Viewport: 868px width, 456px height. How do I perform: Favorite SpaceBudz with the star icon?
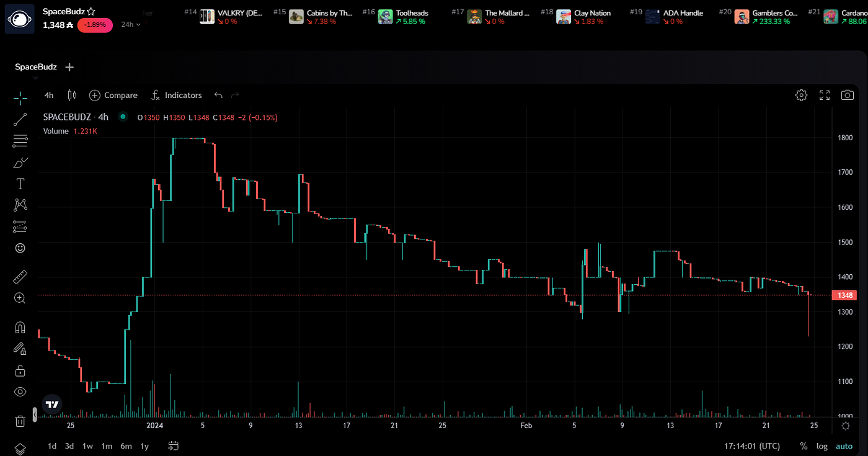tap(91, 11)
